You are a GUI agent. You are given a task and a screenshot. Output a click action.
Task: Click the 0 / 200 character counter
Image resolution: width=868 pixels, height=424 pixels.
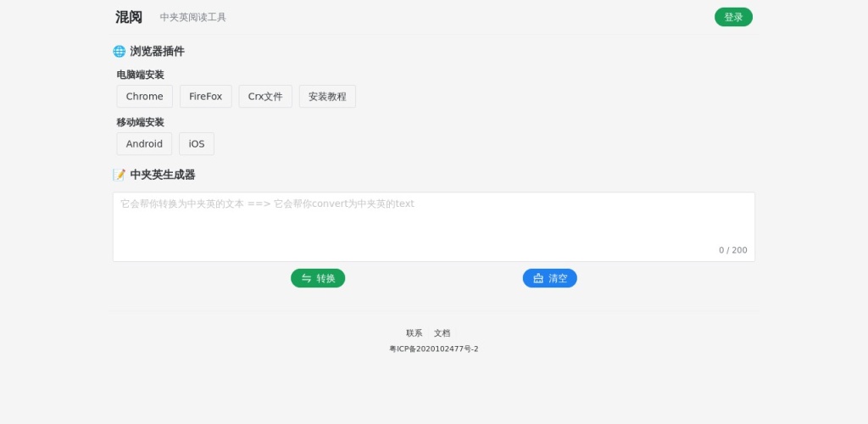coord(732,250)
